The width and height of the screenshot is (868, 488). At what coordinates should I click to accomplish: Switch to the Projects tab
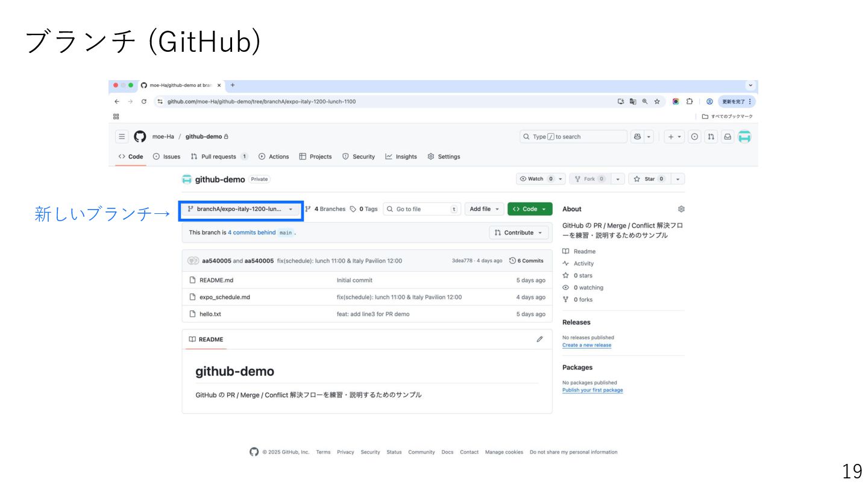click(315, 157)
